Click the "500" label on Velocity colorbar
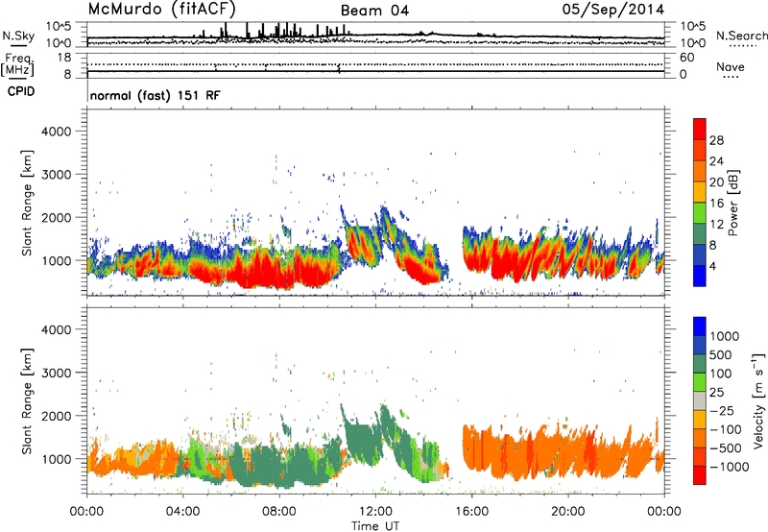The height and width of the screenshot is (532, 768). point(722,354)
